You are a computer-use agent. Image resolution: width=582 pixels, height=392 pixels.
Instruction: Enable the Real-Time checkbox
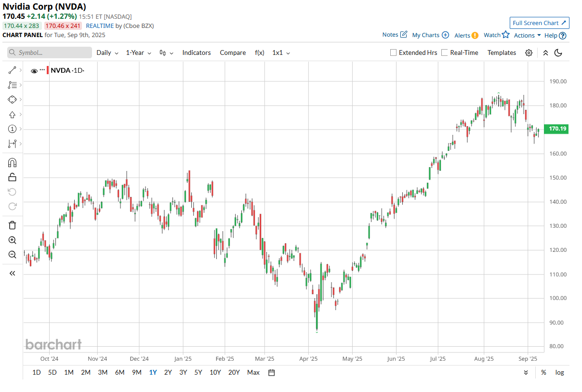pyautogui.click(x=445, y=52)
